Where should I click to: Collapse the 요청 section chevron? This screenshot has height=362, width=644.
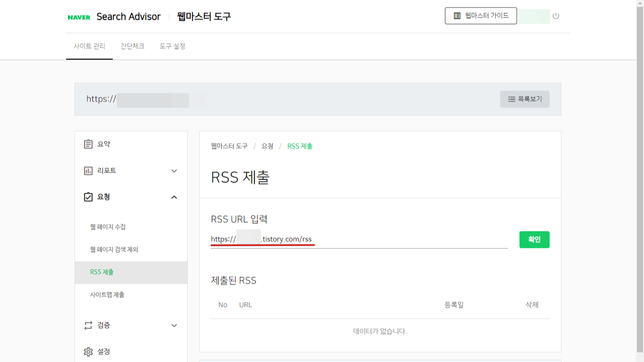[174, 197]
